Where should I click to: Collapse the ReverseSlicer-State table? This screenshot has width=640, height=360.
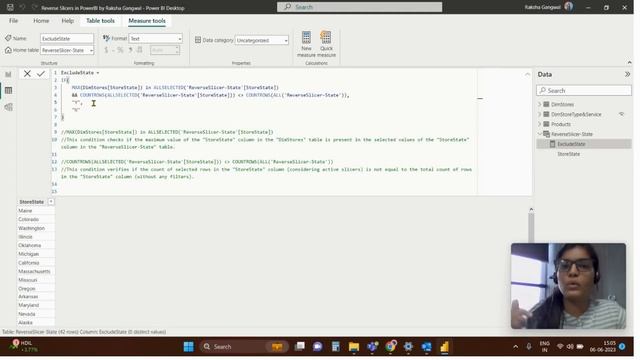click(540, 134)
